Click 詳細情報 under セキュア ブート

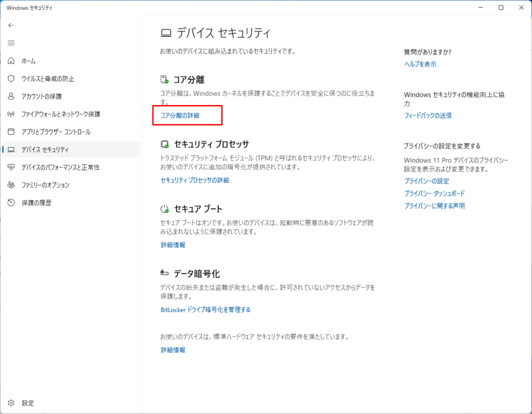tap(173, 245)
